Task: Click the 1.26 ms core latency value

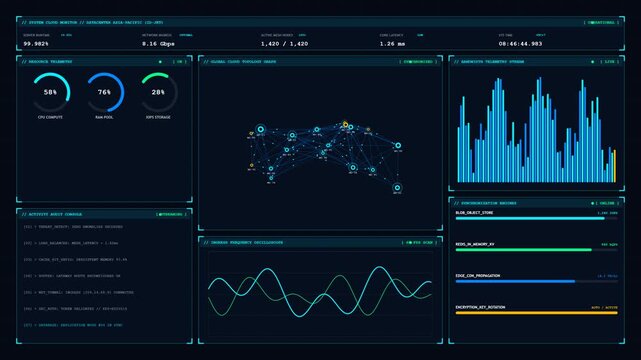Action: [392, 44]
